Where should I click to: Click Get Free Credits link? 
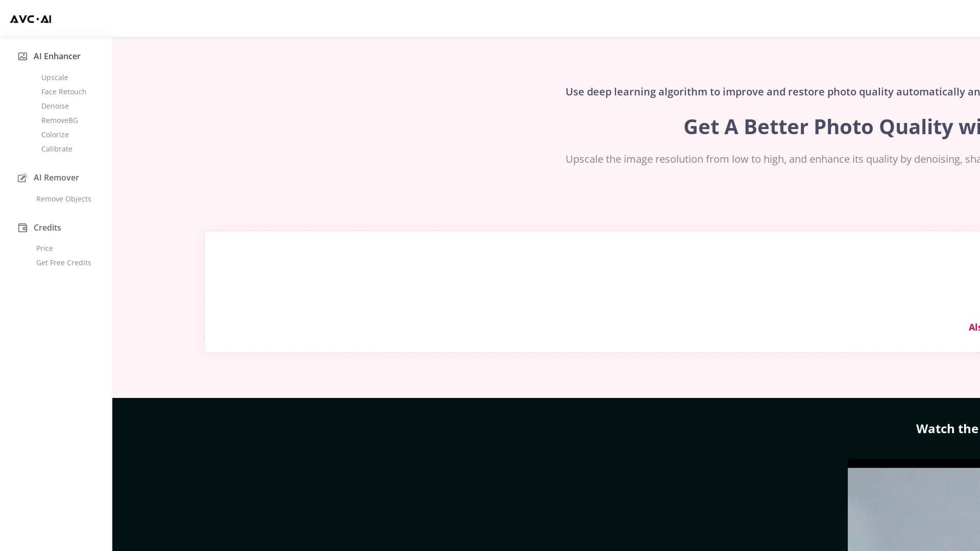click(x=64, y=263)
